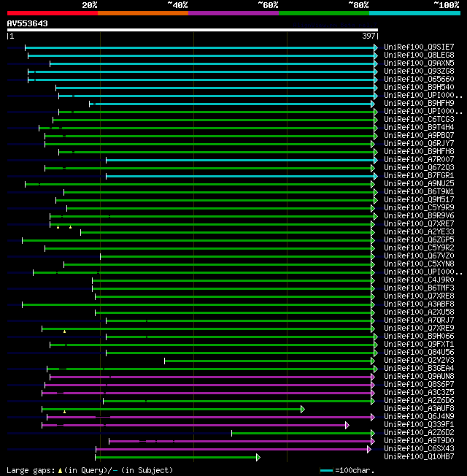467x476 pixels.
Task: Open hit UniRef100_O65660
Action: 419,80
